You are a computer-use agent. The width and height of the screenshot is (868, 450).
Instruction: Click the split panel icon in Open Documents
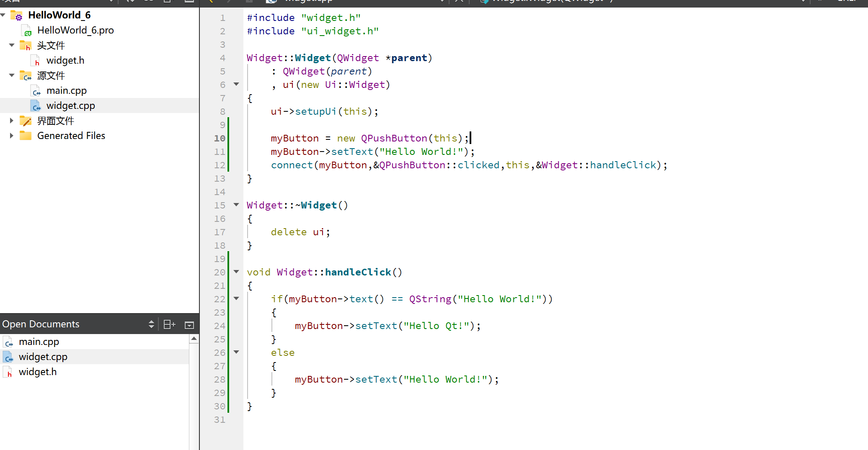pyautogui.click(x=169, y=324)
